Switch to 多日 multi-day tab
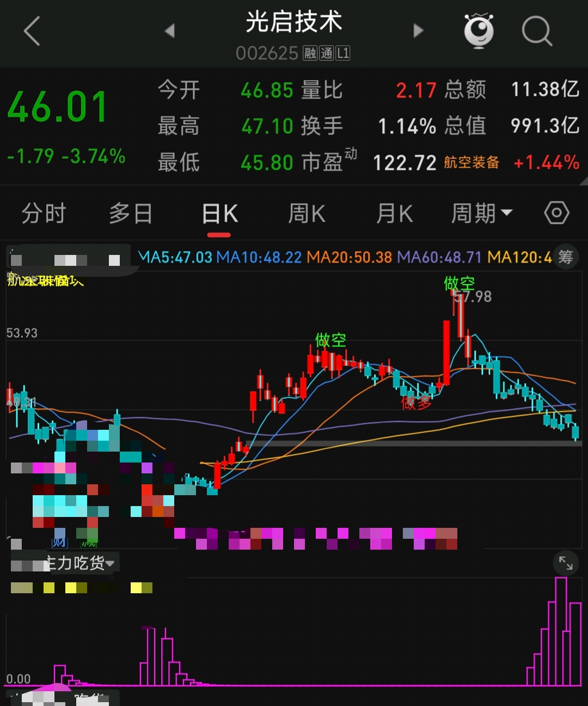 coord(131,214)
